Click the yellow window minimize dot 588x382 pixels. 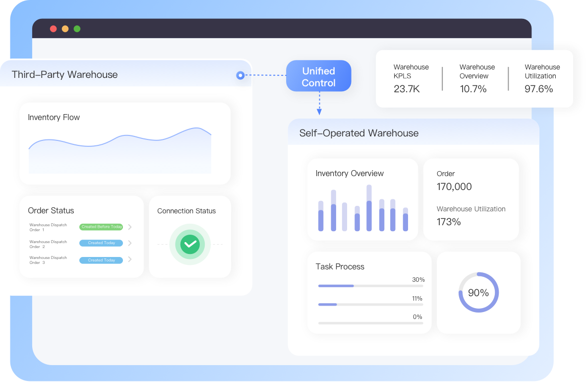tap(65, 29)
